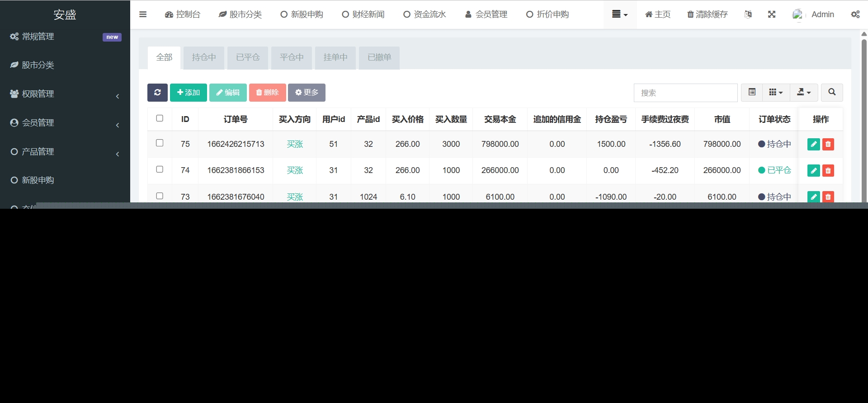Delete order 1662381676040 with trash icon
Image resolution: width=868 pixels, height=403 pixels.
point(828,197)
